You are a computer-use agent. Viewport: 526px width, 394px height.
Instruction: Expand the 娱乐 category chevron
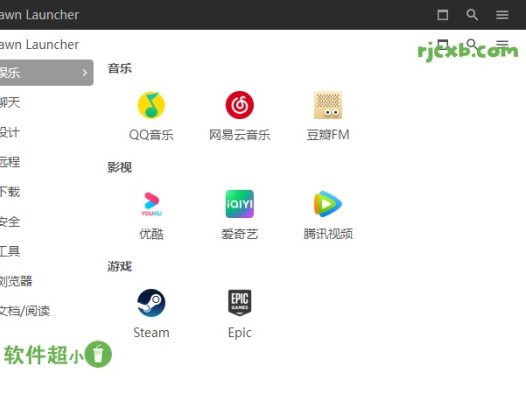(85, 73)
